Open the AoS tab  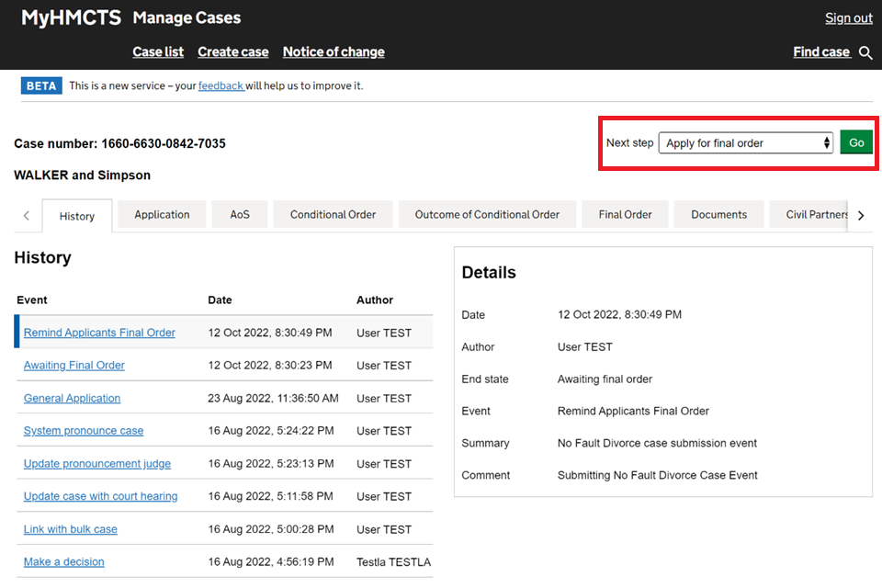(x=240, y=215)
